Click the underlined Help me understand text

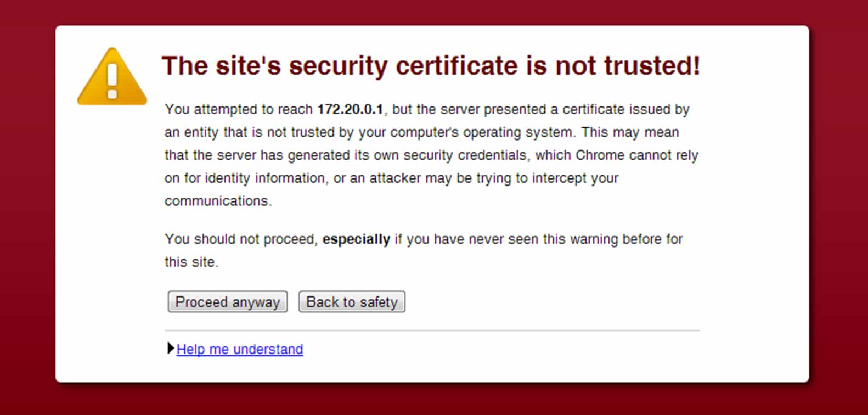[239, 349]
